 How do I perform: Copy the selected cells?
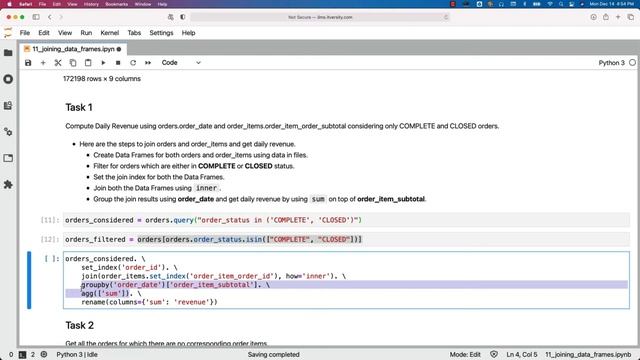[73, 63]
